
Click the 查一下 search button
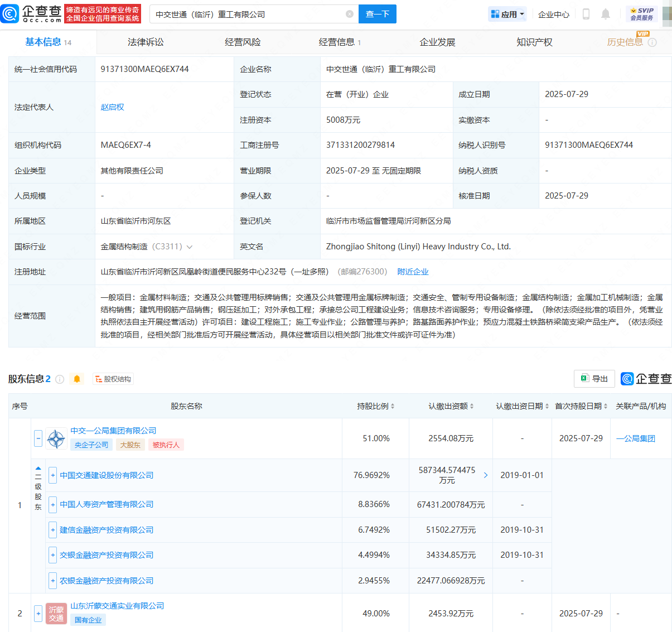378,14
